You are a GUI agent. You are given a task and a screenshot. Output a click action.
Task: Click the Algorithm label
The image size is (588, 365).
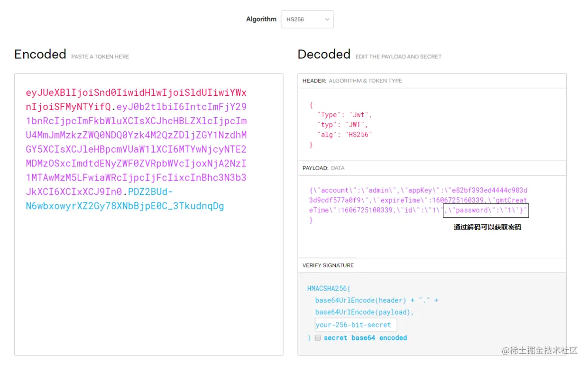[x=261, y=19]
